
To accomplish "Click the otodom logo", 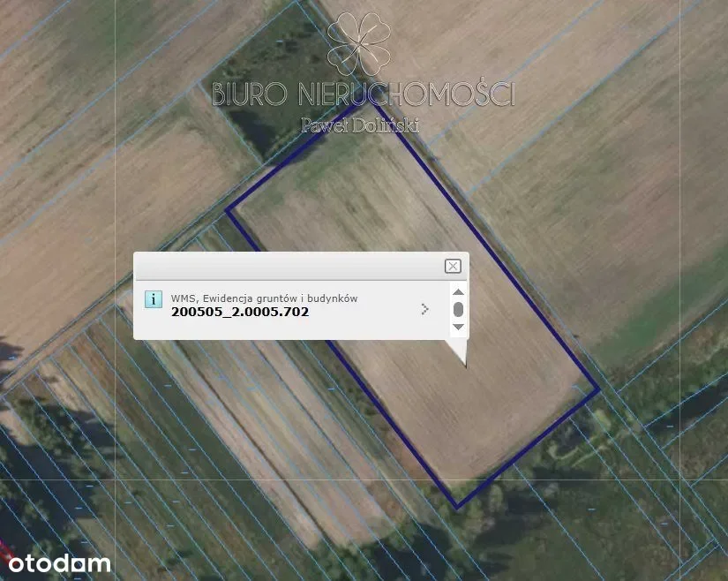I will tap(59, 563).
